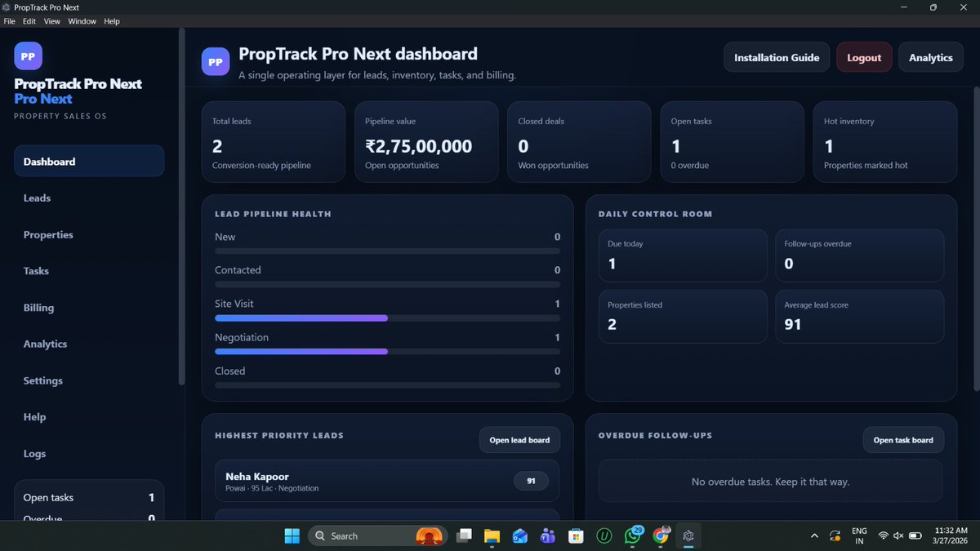Open the View menu

(x=52, y=21)
